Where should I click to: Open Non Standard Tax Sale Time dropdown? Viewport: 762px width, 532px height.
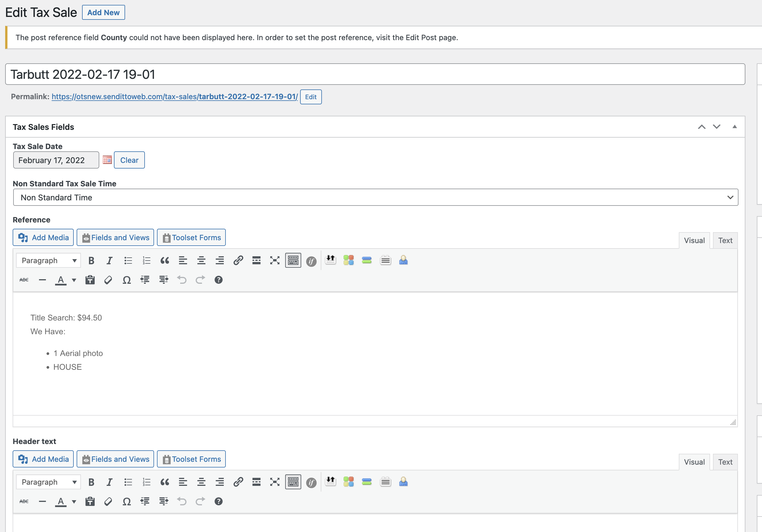376,197
